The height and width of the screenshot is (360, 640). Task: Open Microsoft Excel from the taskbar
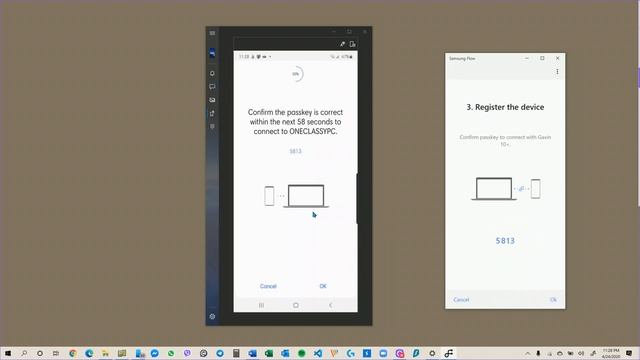click(269, 353)
